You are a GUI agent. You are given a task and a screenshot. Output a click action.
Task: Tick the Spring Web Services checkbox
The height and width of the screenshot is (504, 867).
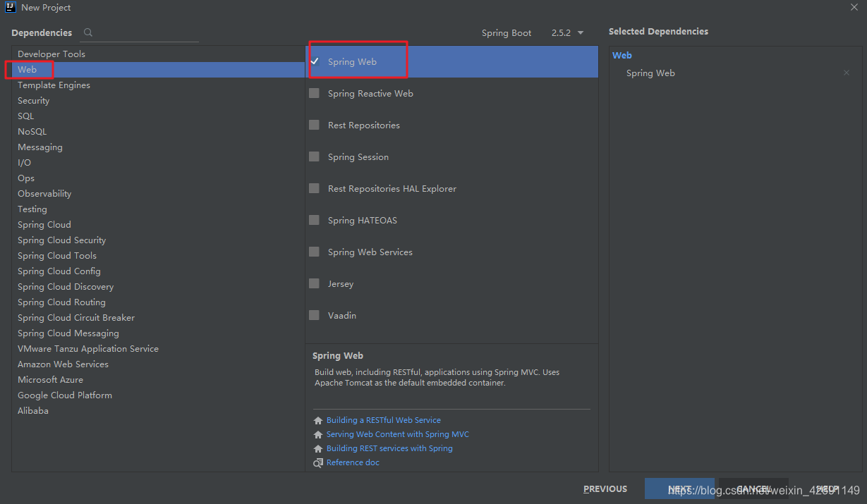[315, 252]
